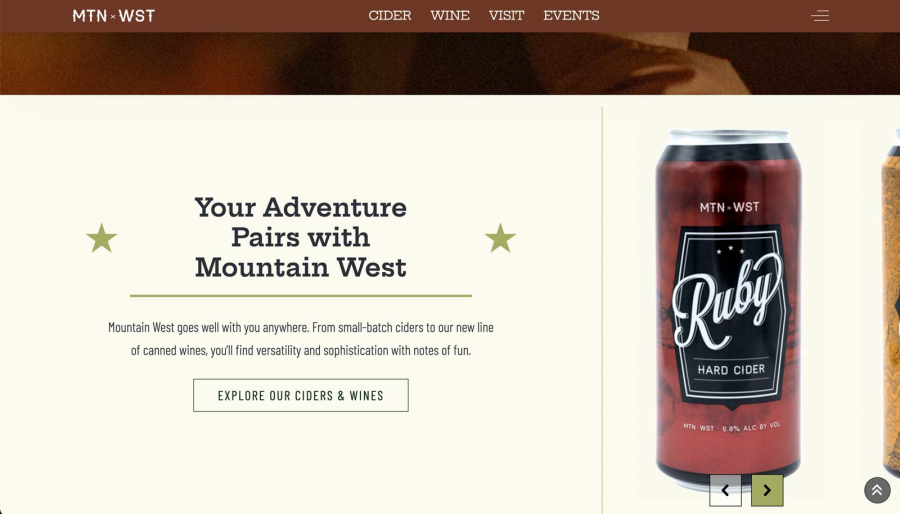Go to the Visit page

[506, 15]
